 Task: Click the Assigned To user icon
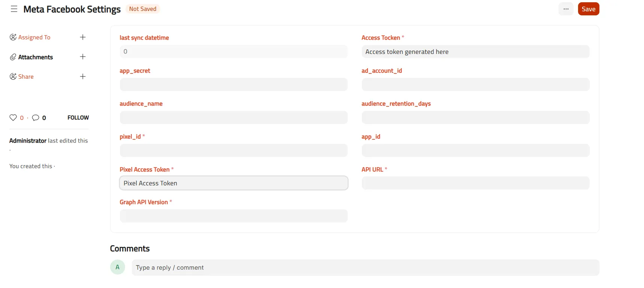pos(13,37)
